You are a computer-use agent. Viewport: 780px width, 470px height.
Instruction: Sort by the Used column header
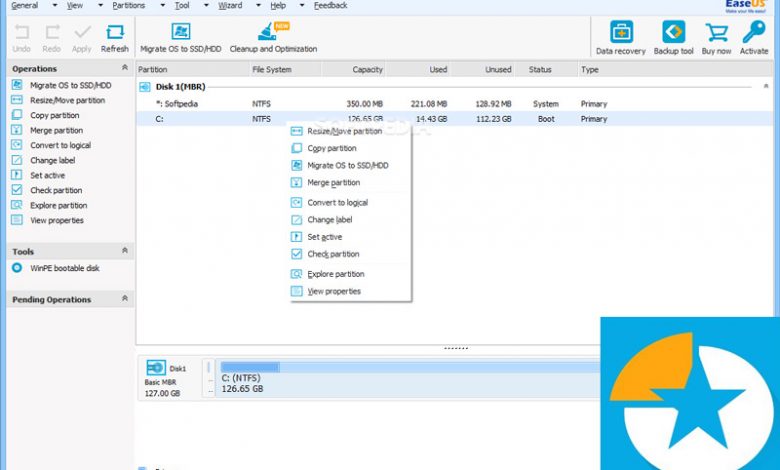[x=418, y=70]
